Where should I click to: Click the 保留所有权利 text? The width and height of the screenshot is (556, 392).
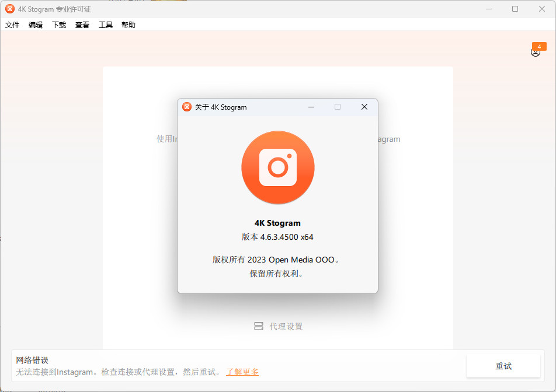click(276, 274)
